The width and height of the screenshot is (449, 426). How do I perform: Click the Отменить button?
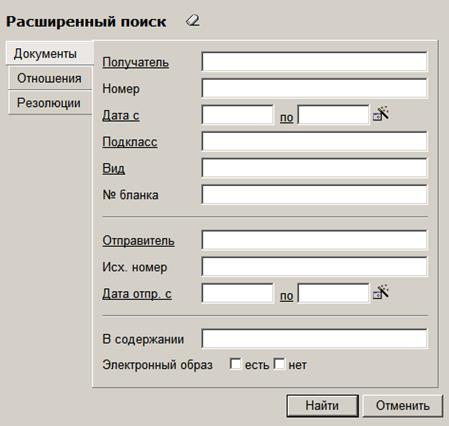[x=403, y=406]
